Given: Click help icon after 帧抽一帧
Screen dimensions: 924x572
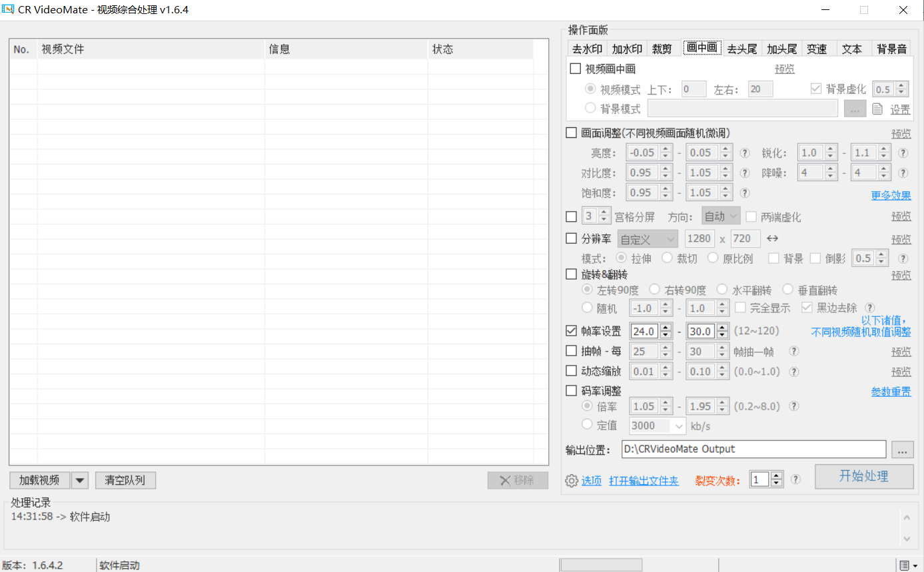Looking at the screenshot, I should (x=794, y=351).
